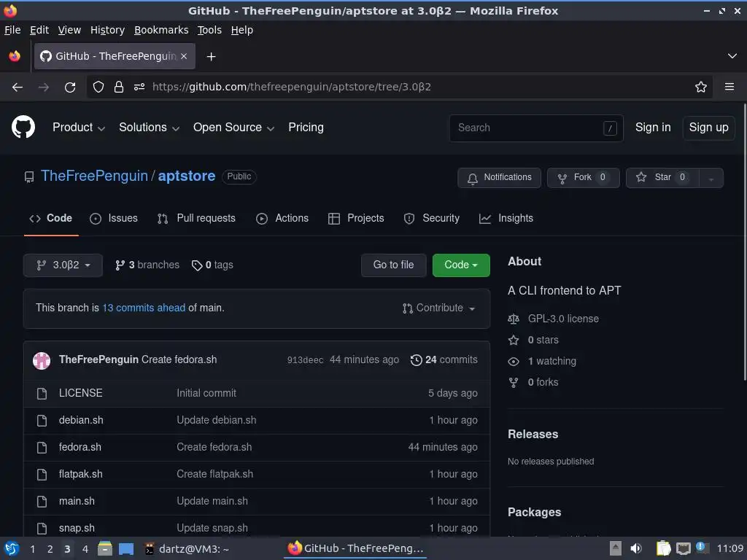Screen dimensions: 747x560
Task: Open the site permissions icon in the address bar
Action: pyautogui.click(x=139, y=87)
